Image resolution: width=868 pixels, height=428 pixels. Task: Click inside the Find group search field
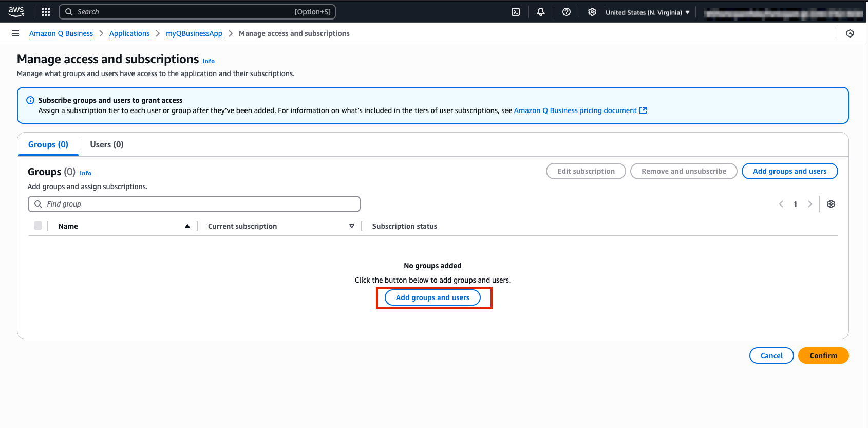(194, 204)
